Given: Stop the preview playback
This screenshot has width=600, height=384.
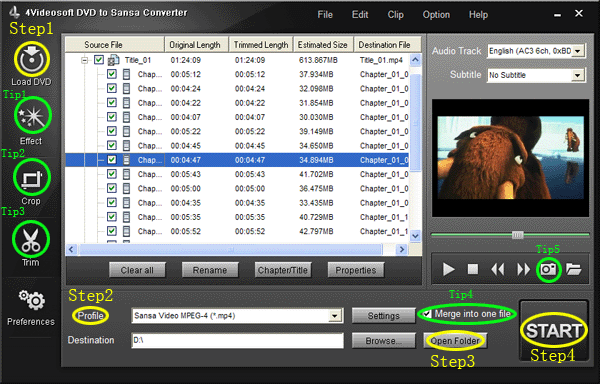Looking at the screenshot, I should 473,269.
